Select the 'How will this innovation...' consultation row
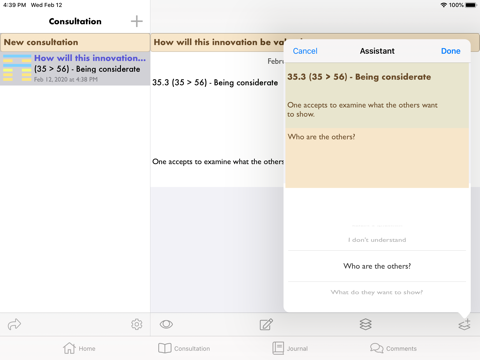The height and width of the screenshot is (360, 480). (x=75, y=68)
